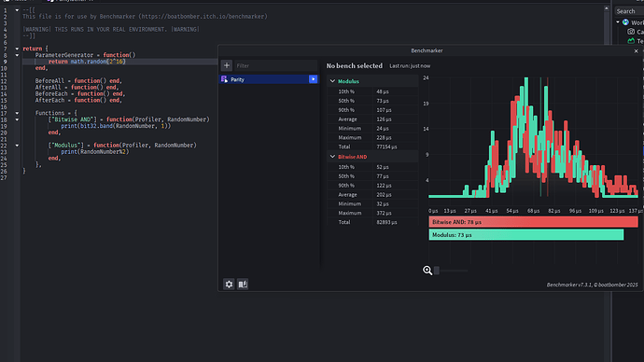This screenshot has width=644, height=362.
Task: Click the Bitwise AND 90th % value 122 µs
Action: [384, 186]
